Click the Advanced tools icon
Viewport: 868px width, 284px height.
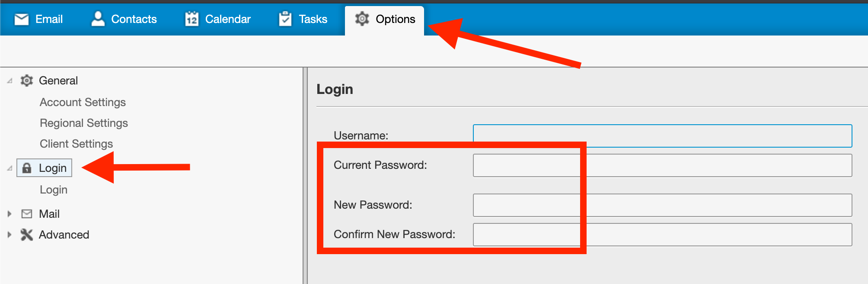[27, 235]
